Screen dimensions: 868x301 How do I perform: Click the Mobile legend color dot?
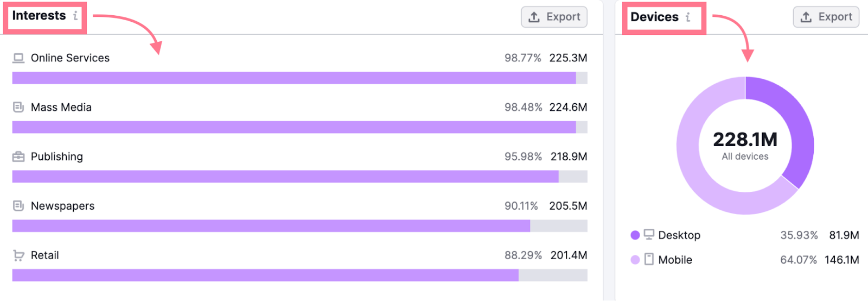tap(635, 260)
